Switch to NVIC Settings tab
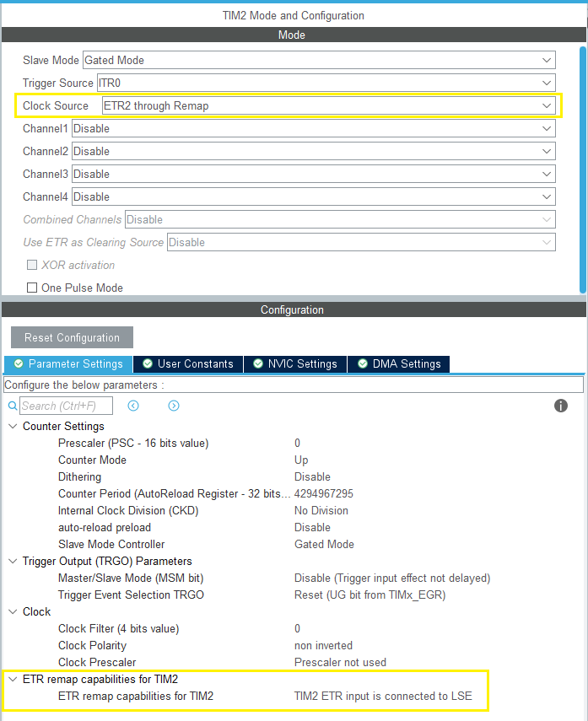Image resolution: width=588 pixels, height=721 pixels. pyautogui.click(x=295, y=363)
